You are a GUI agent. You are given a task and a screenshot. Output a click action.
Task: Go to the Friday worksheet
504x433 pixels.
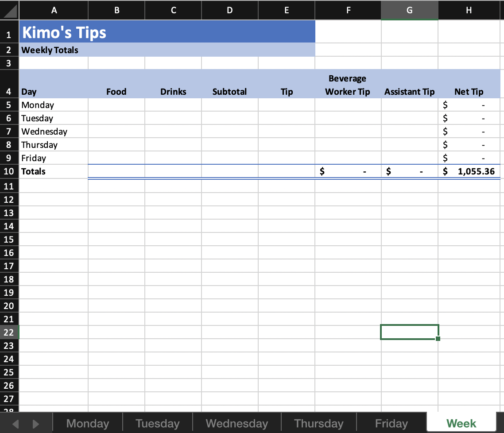click(x=390, y=423)
